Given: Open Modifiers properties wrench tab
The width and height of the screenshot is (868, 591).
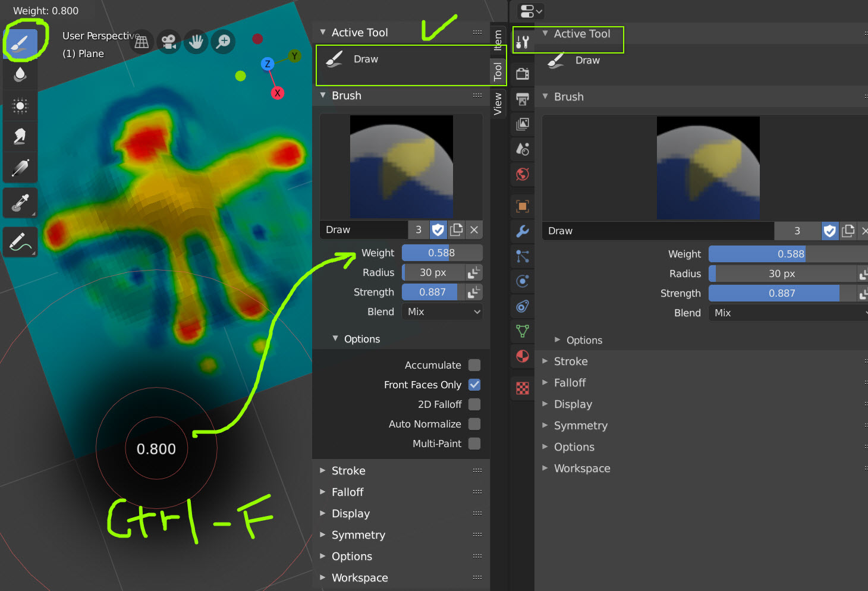Looking at the screenshot, I should 523,231.
